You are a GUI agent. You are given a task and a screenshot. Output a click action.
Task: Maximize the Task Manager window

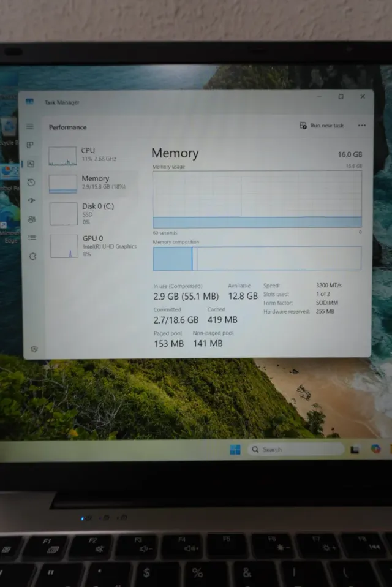coord(341,97)
